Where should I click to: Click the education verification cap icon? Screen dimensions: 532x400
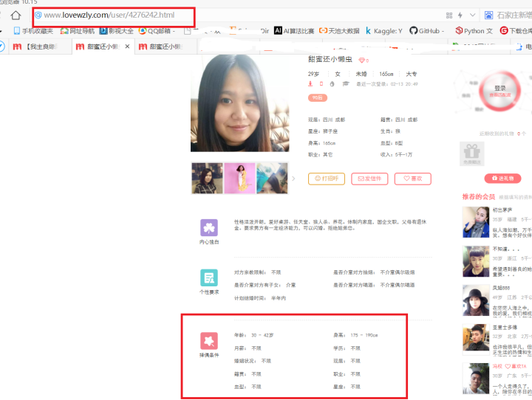(x=345, y=83)
